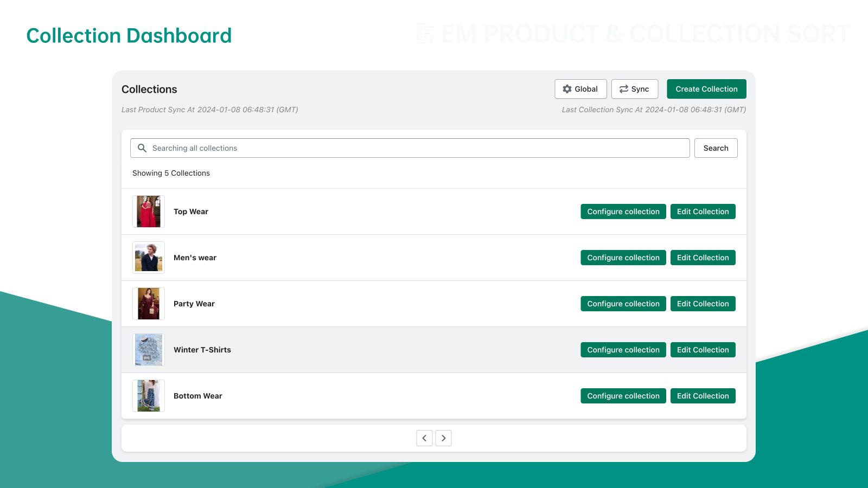The height and width of the screenshot is (488, 868).
Task: Open Global settings for collections
Action: (x=580, y=89)
